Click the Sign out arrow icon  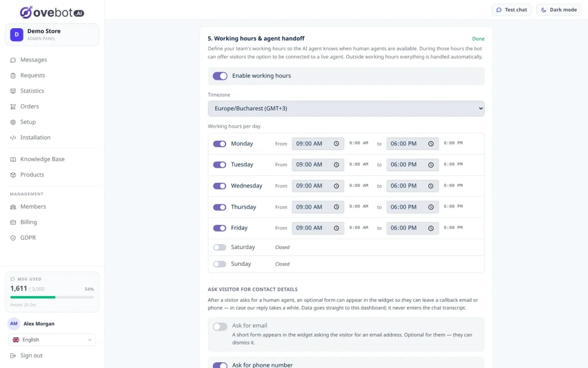click(x=13, y=355)
